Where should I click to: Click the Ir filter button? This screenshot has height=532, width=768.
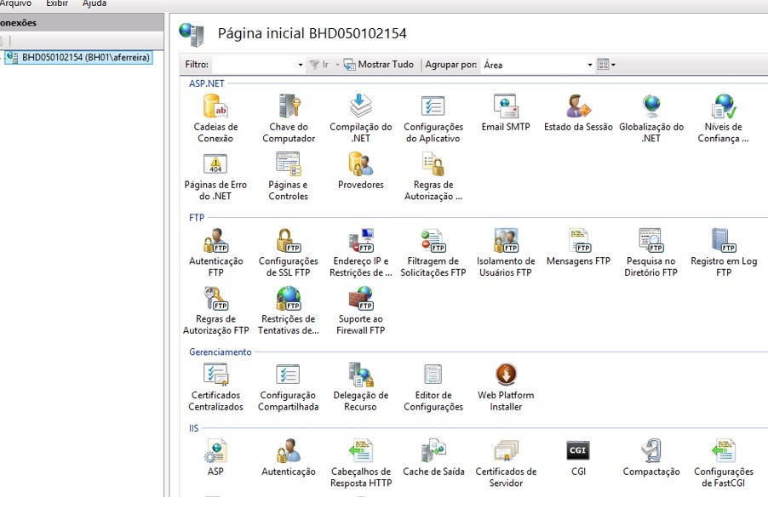(x=319, y=65)
